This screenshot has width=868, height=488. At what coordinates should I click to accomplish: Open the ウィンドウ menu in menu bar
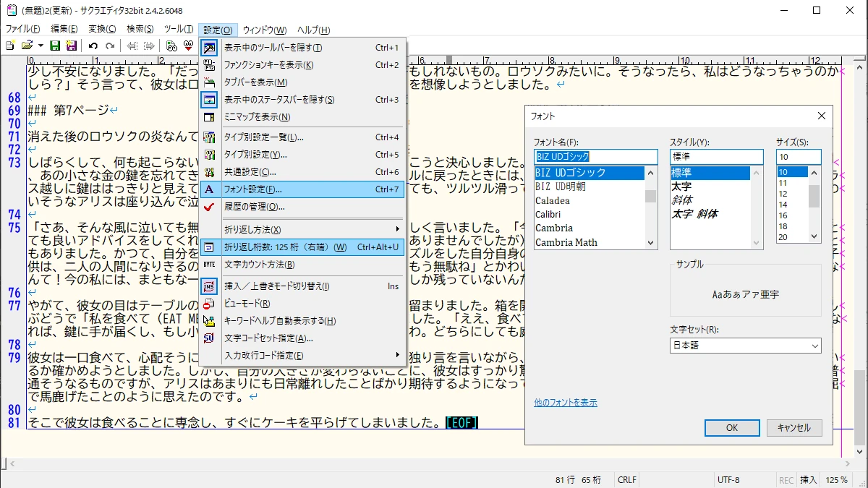(264, 30)
